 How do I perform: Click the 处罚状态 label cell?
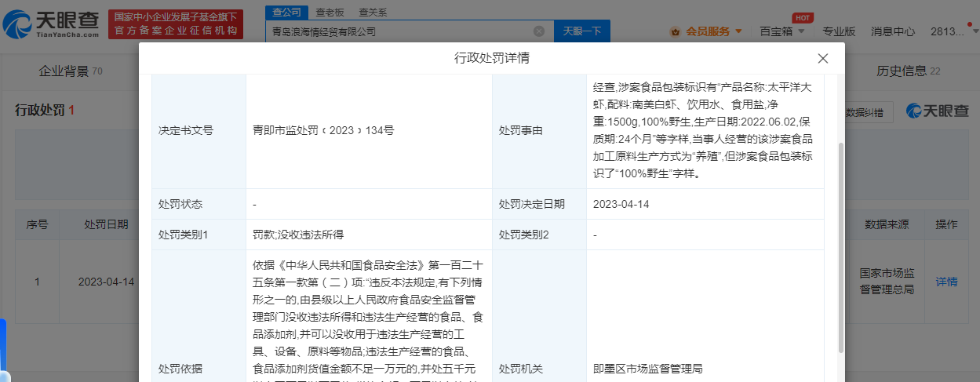(199, 204)
